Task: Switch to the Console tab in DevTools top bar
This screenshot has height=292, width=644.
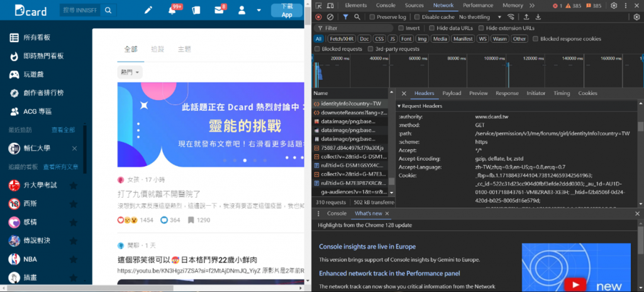Action: pos(386,5)
